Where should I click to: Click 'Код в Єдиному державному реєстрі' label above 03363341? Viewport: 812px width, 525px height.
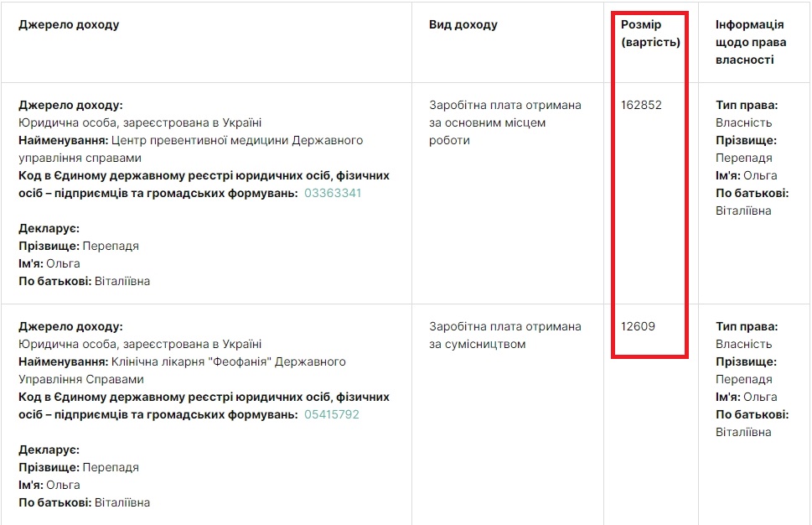[x=204, y=176]
